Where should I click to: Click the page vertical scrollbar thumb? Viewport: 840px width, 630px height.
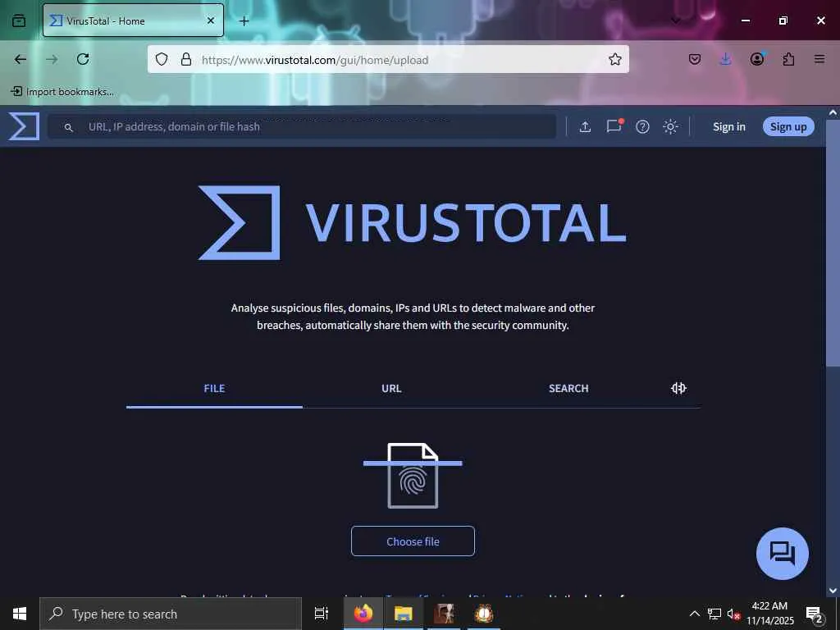(x=833, y=244)
